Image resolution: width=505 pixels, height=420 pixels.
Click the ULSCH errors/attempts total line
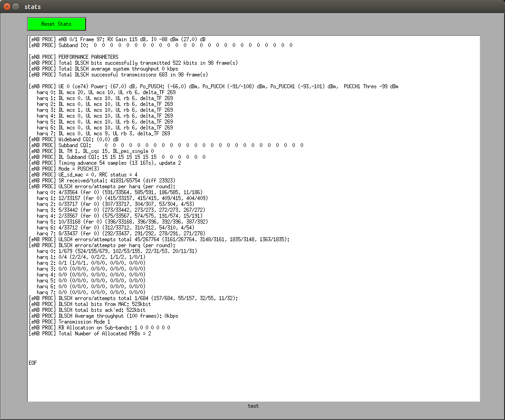159,239
